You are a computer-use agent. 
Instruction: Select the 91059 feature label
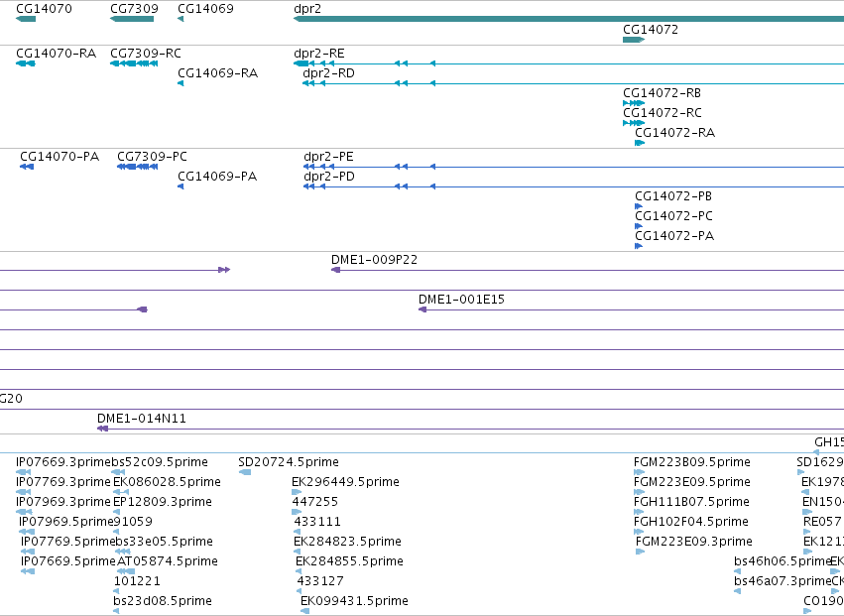134,523
